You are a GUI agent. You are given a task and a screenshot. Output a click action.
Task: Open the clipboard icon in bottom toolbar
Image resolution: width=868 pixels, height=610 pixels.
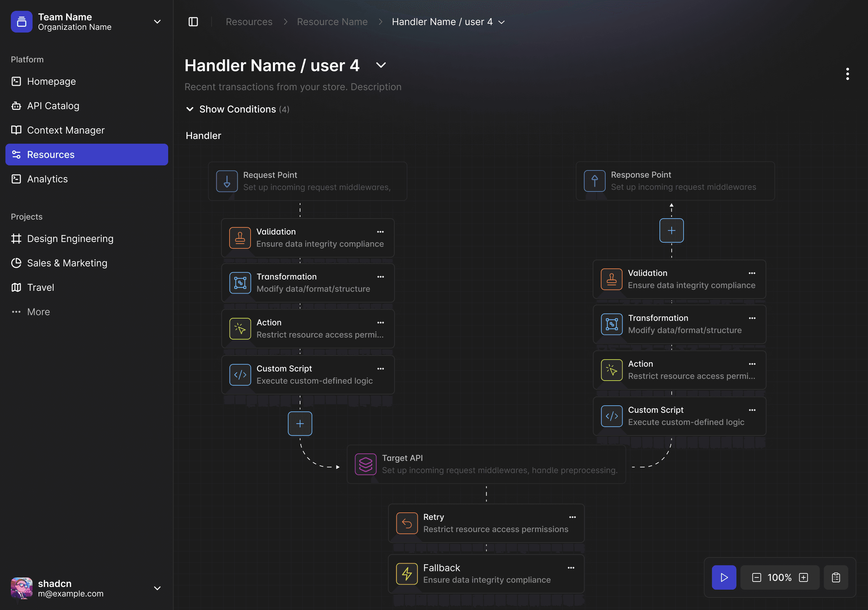tap(836, 577)
